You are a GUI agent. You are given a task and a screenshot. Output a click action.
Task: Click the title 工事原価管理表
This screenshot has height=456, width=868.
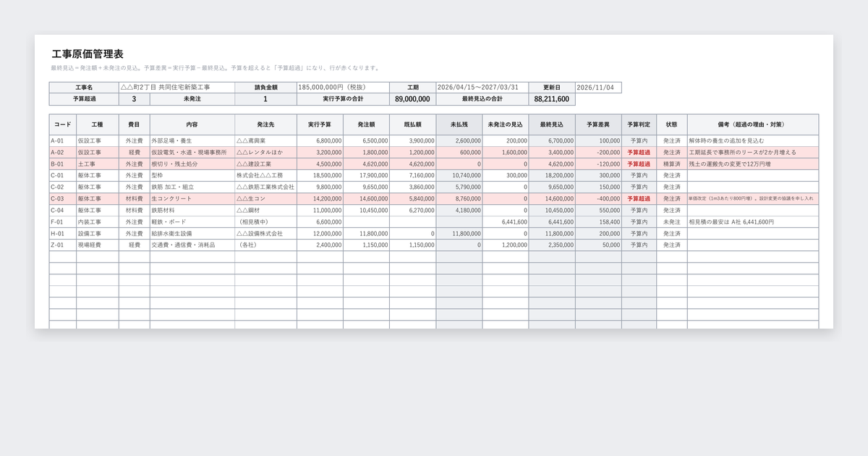click(x=88, y=54)
